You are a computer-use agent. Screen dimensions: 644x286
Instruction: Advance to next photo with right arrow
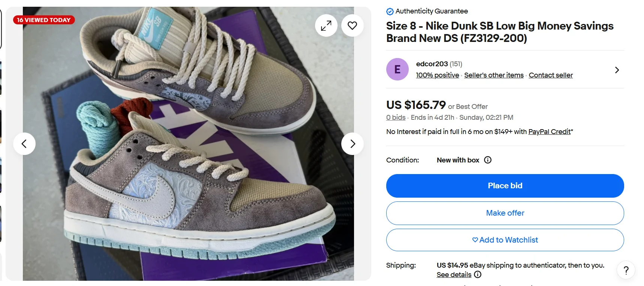(x=352, y=143)
